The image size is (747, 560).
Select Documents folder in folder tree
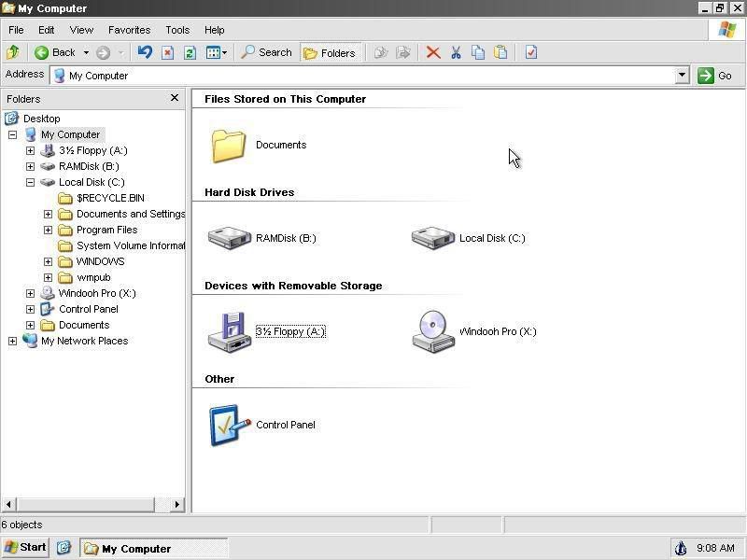tap(84, 325)
